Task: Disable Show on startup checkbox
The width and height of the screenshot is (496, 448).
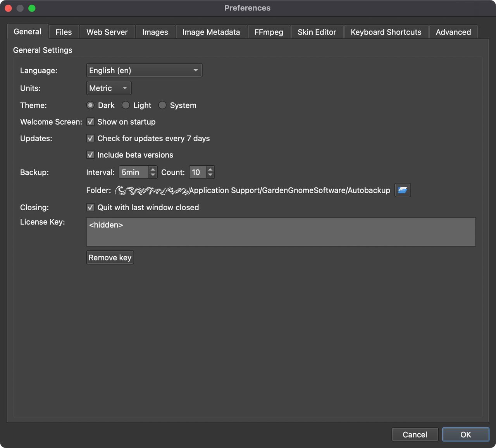Action: pyautogui.click(x=90, y=122)
